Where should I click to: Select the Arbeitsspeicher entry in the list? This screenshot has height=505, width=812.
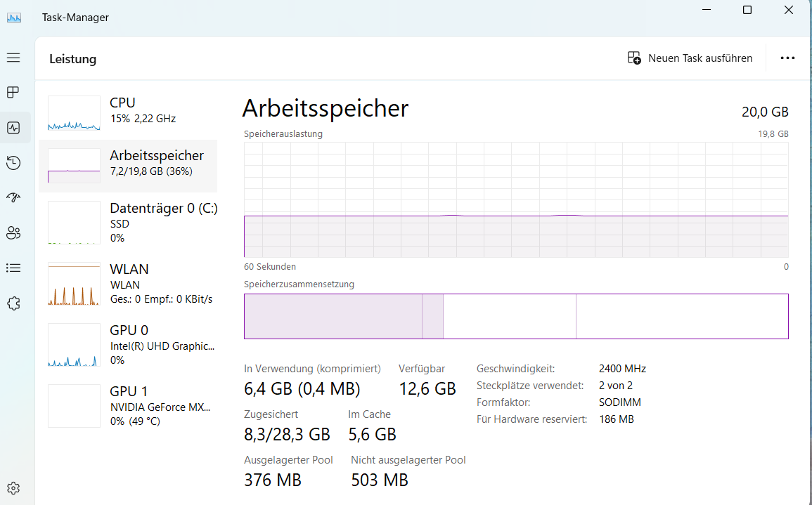coord(128,166)
